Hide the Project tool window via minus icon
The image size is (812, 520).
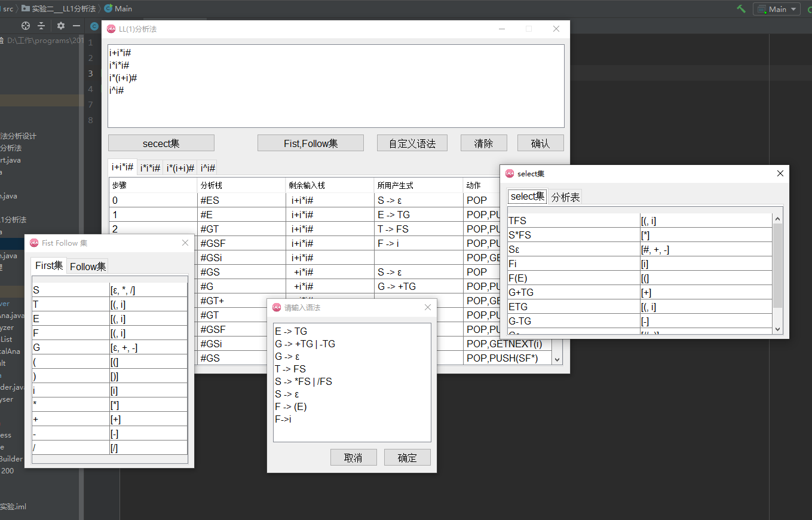(x=76, y=26)
